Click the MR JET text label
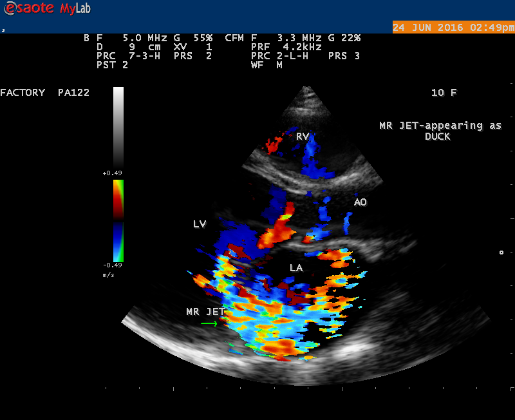 point(205,312)
